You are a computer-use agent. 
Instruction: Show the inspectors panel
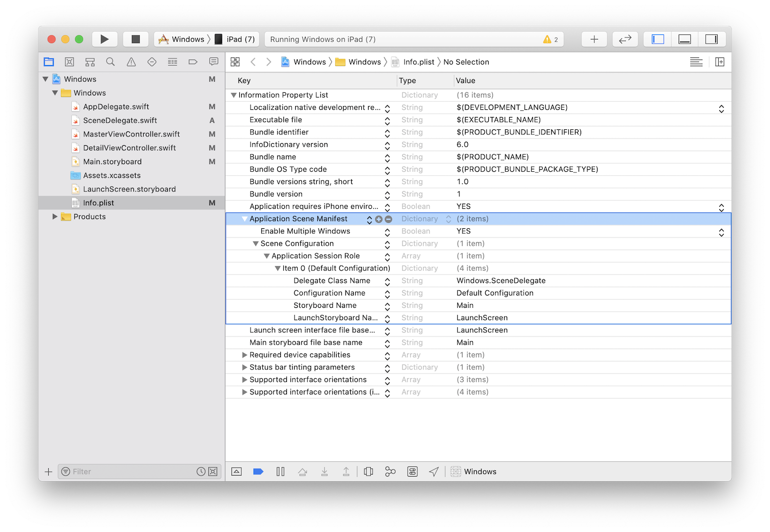pyautogui.click(x=711, y=39)
